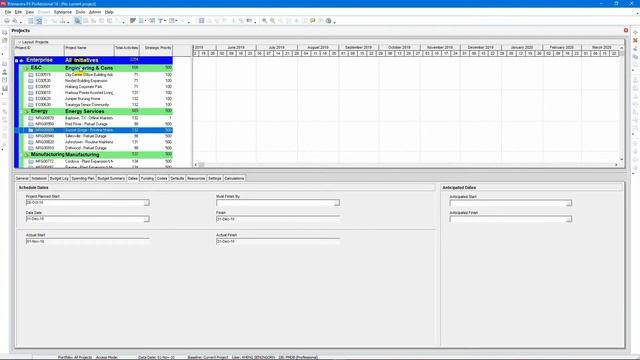Open Anticipated Finish date picker
640x360 pixels.
(569, 219)
